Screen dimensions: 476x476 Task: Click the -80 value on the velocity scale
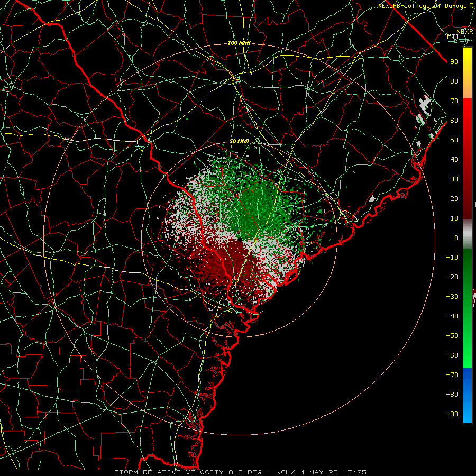[x=452, y=395]
